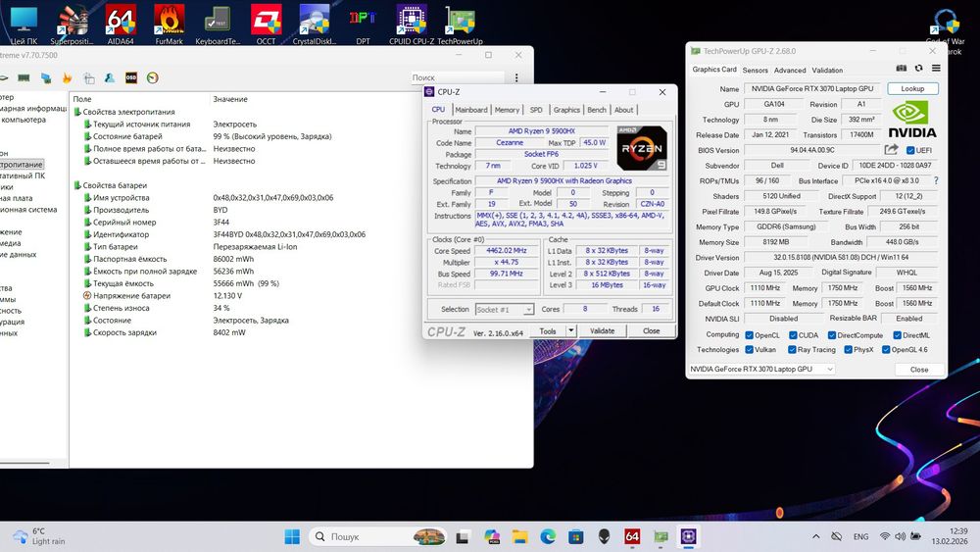Open GPU selection dropdown in GPU-Z
This screenshot has width=980, height=552.
(761, 369)
